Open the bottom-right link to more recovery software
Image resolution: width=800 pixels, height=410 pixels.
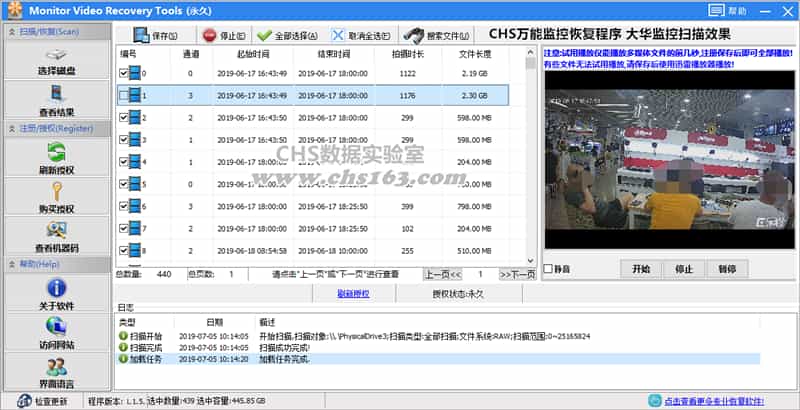coord(714,401)
